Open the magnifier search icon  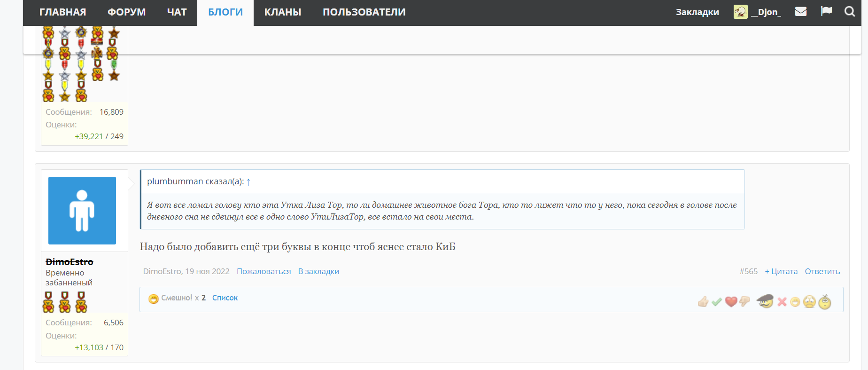coord(850,12)
